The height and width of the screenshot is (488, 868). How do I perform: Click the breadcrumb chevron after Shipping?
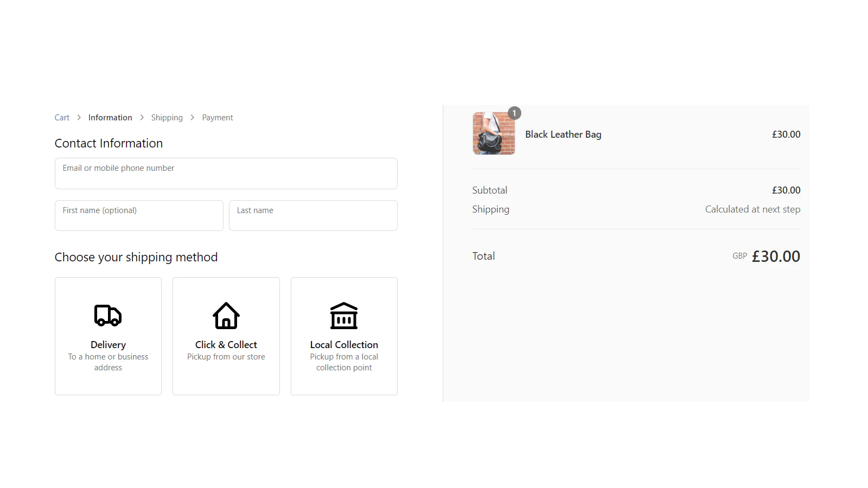[192, 118]
